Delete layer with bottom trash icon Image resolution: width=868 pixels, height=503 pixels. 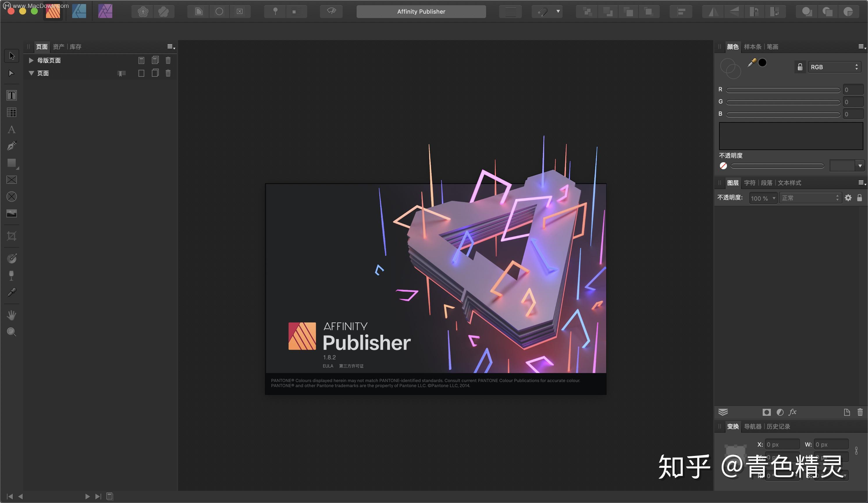860,412
